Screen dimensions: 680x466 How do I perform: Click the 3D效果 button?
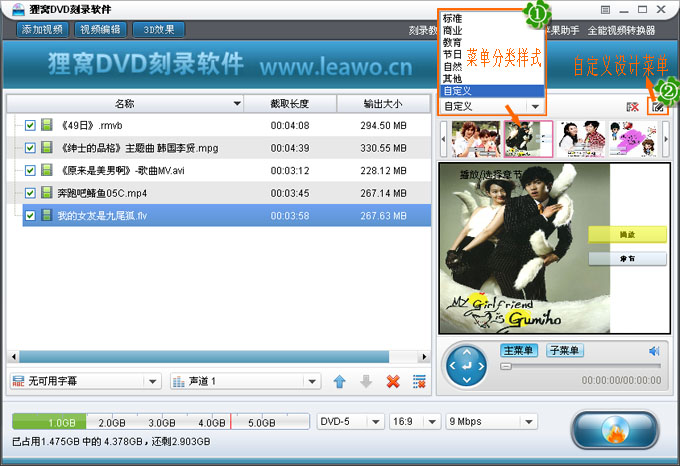click(x=159, y=29)
